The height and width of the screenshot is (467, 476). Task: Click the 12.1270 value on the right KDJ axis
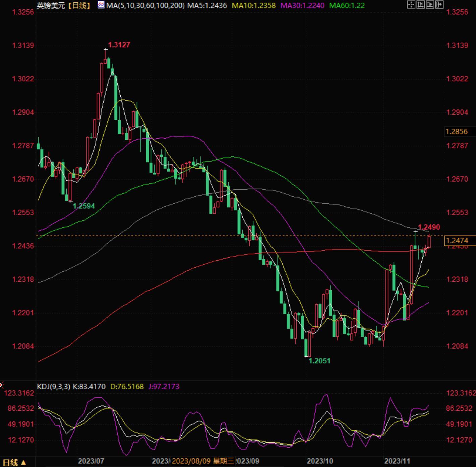click(x=460, y=440)
